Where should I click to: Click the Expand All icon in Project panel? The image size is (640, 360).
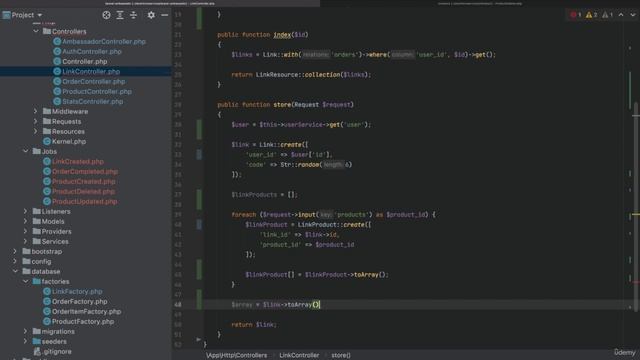120,15
